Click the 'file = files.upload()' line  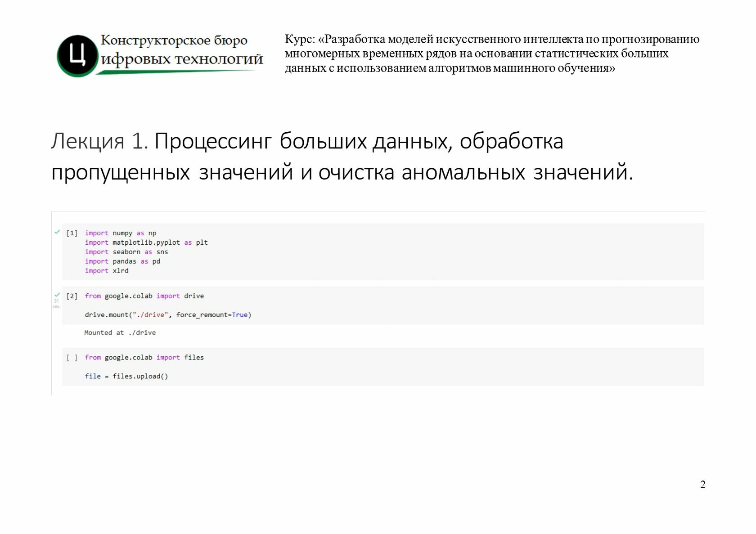(126, 377)
